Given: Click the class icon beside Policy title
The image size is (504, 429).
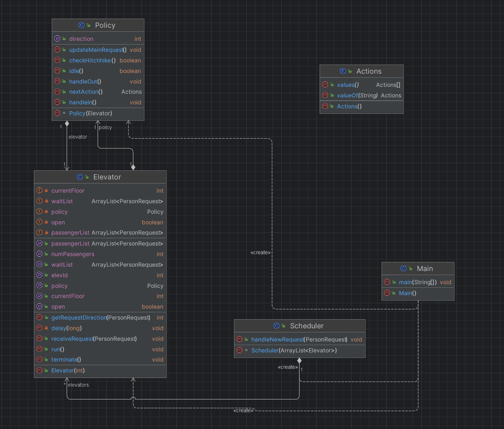Looking at the screenshot, I should (82, 25).
